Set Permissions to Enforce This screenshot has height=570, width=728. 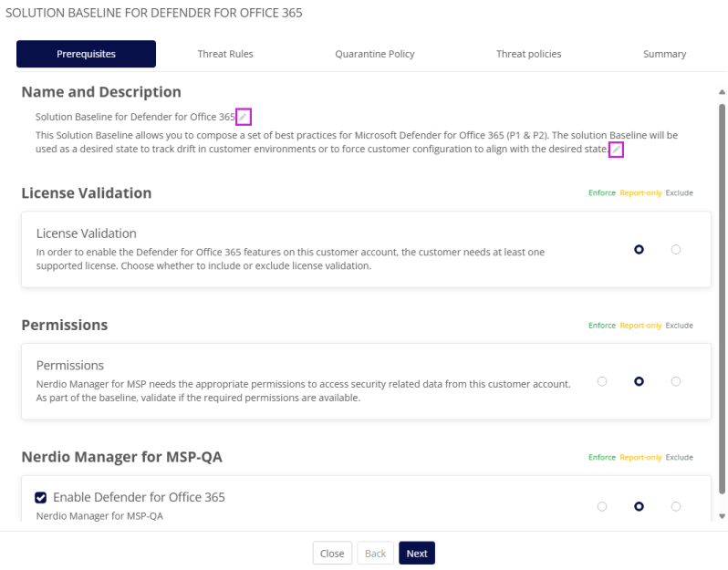602,381
